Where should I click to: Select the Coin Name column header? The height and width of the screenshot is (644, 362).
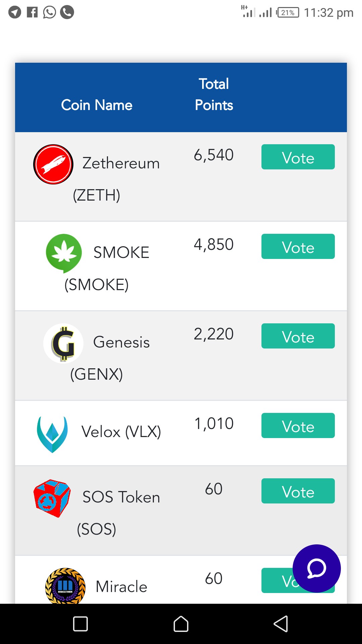point(97,105)
